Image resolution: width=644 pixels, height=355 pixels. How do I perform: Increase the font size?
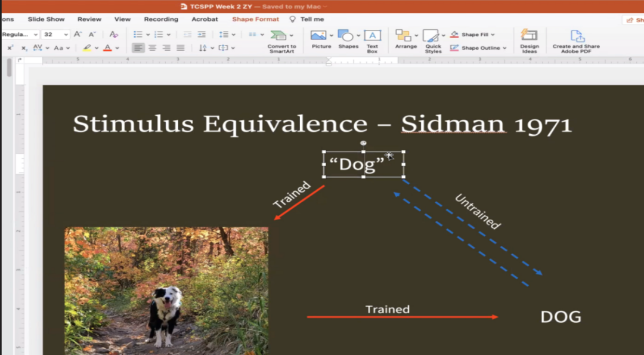78,35
